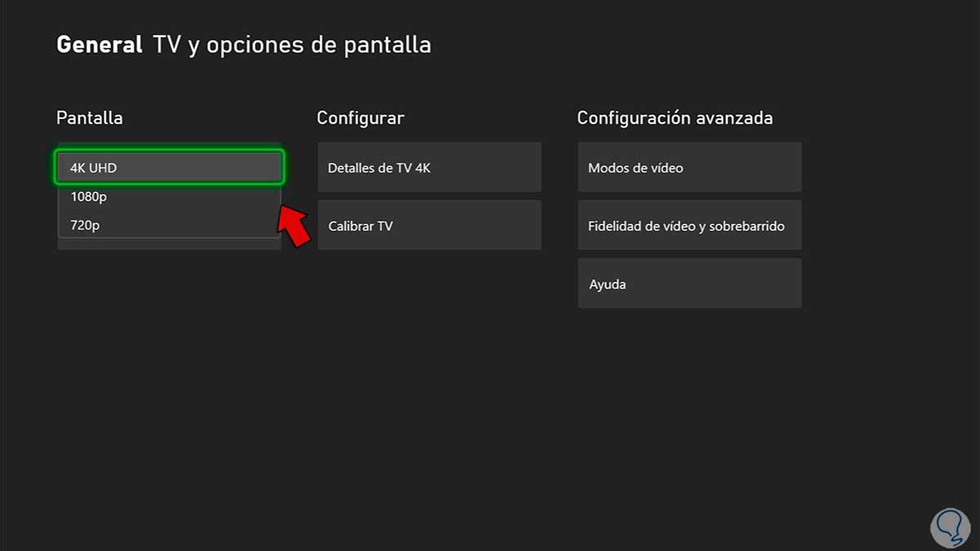Open the Ayuda tile
The height and width of the screenshot is (551, 980).
coord(689,284)
